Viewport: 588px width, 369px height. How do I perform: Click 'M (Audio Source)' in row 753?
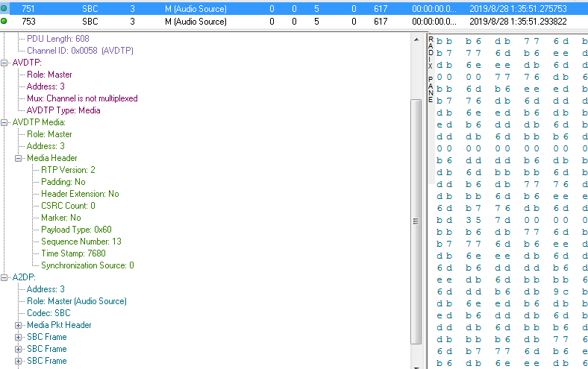click(x=196, y=22)
